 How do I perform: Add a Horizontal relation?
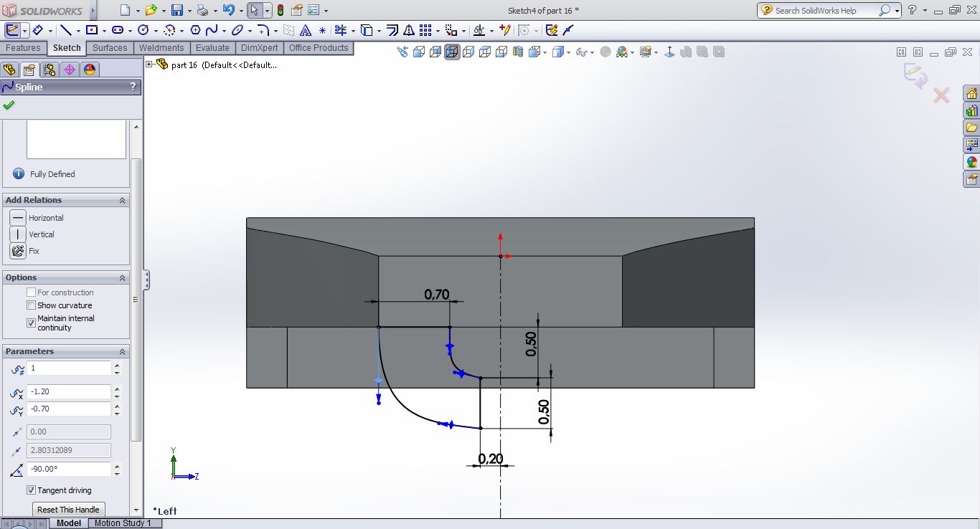pos(18,218)
